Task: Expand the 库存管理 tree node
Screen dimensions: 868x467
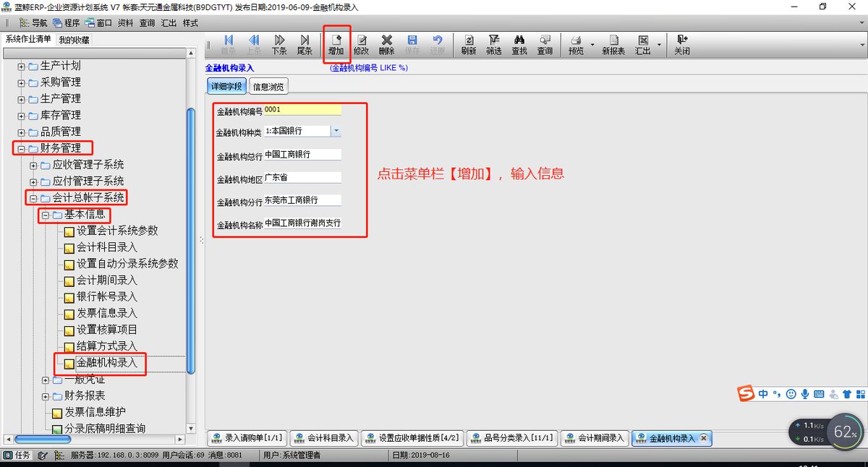Action: (22, 116)
